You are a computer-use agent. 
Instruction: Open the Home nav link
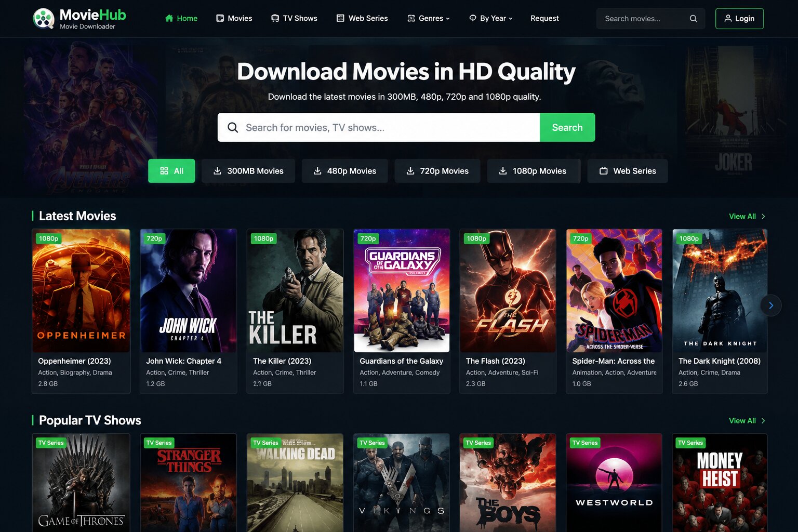tap(181, 18)
